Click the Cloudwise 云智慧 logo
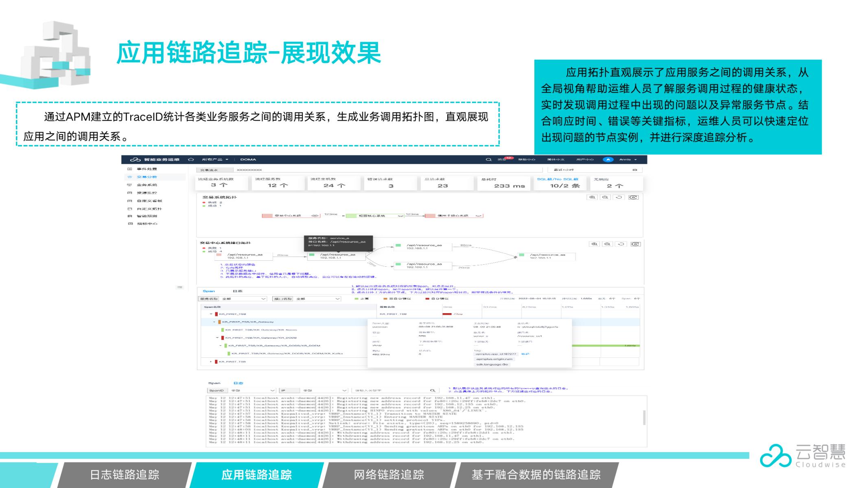The width and height of the screenshot is (868, 488). 803,455
